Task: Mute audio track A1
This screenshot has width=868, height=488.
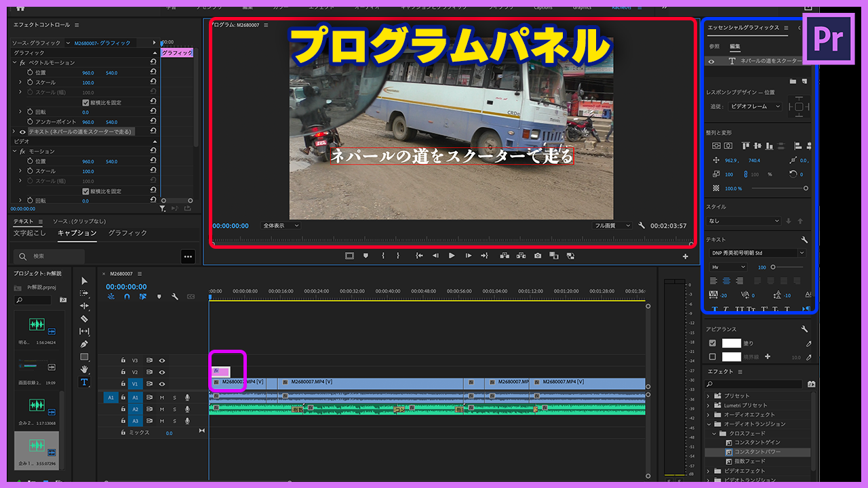Action: coord(161,397)
